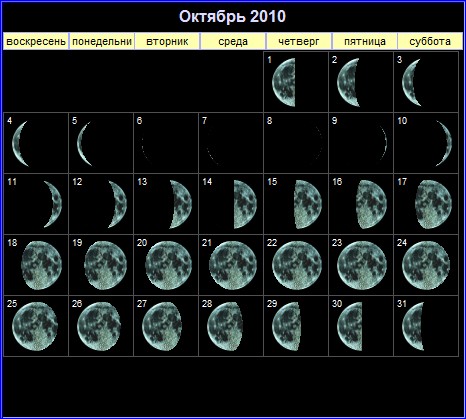Click date number 7 in the calendar
The width and height of the screenshot is (466, 419).
(204, 120)
